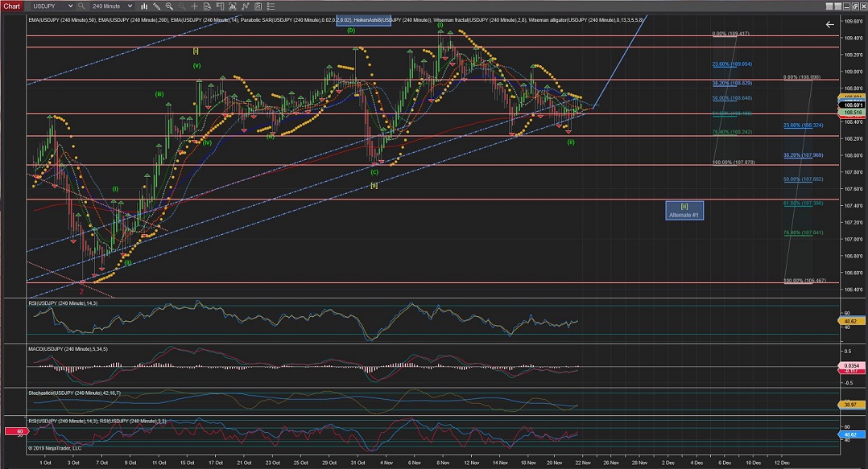
Task: Click the Chart tab label
Action: tap(11, 6)
